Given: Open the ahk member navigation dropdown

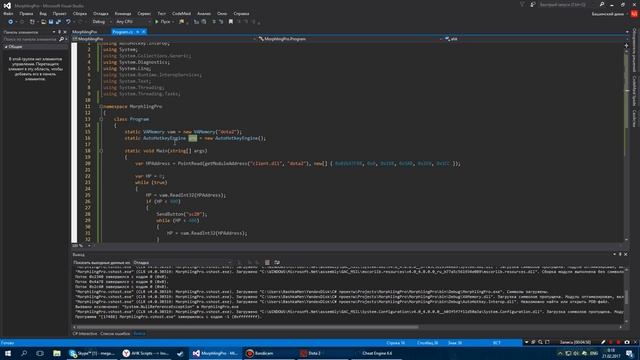Looking at the screenshot, I should (x=535, y=39).
